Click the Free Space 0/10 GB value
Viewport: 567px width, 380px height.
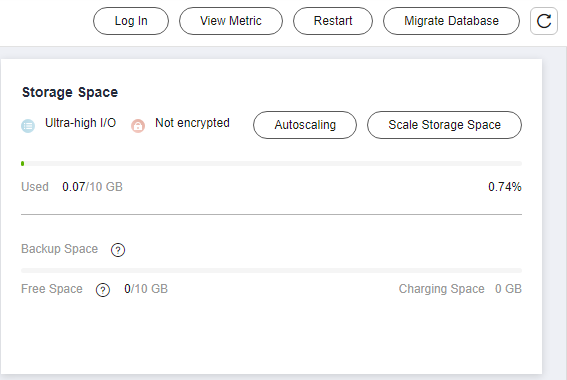[x=146, y=289]
